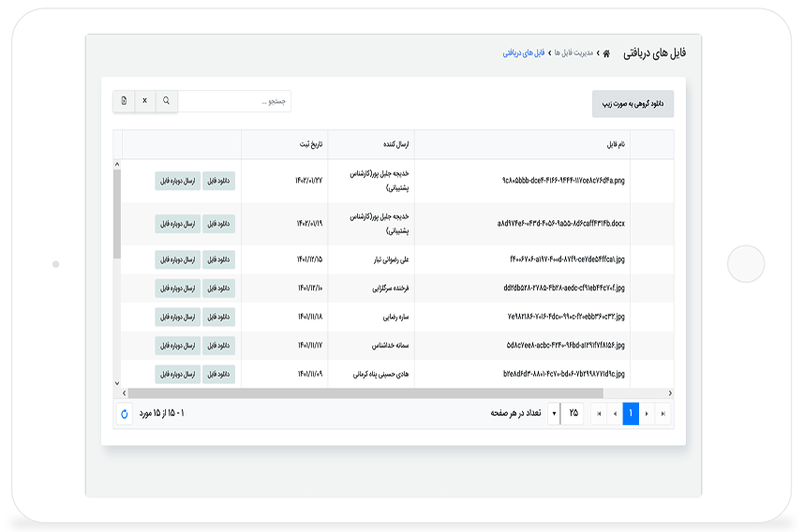Click the فایل های دریافتی breadcrumb link
The width and height of the screenshot is (804, 532).
[x=524, y=53]
